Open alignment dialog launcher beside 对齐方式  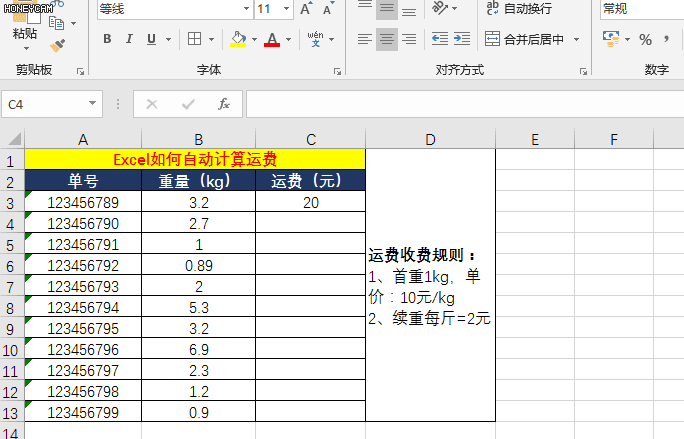(583, 71)
